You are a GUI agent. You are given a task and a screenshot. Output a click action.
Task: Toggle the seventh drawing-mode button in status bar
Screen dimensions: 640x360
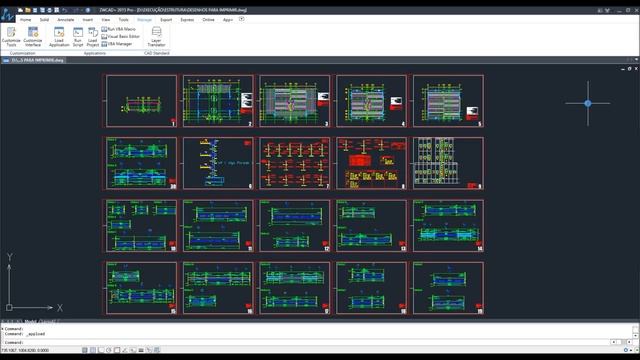133,350
